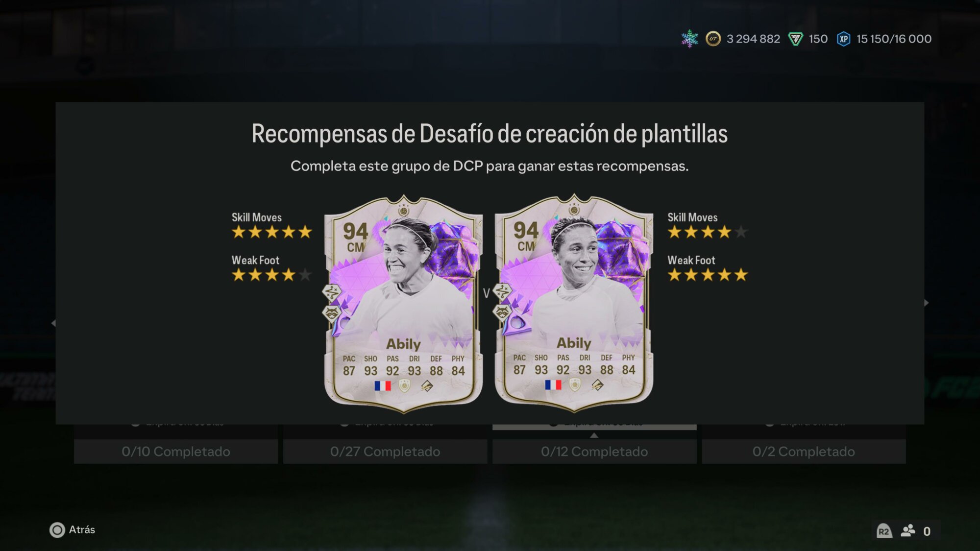
Task: Click the France flag on left Abily card
Action: point(383,386)
